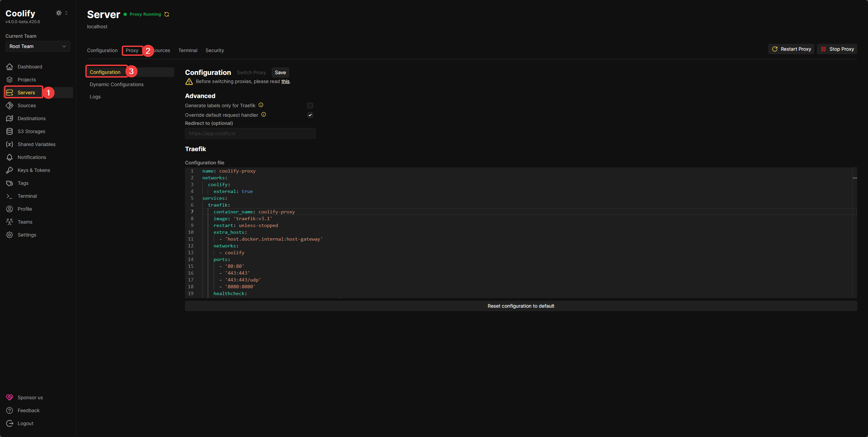The image size is (868, 437).
Task: Click the proxy status refresh icon
Action: pyautogui.click(x=167, y=14)
